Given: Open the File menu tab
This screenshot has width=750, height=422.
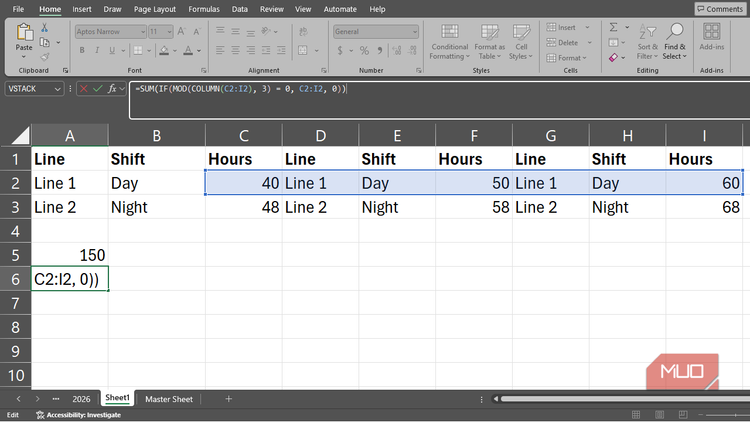Looking at the screenshot, I should pos(18,9).
